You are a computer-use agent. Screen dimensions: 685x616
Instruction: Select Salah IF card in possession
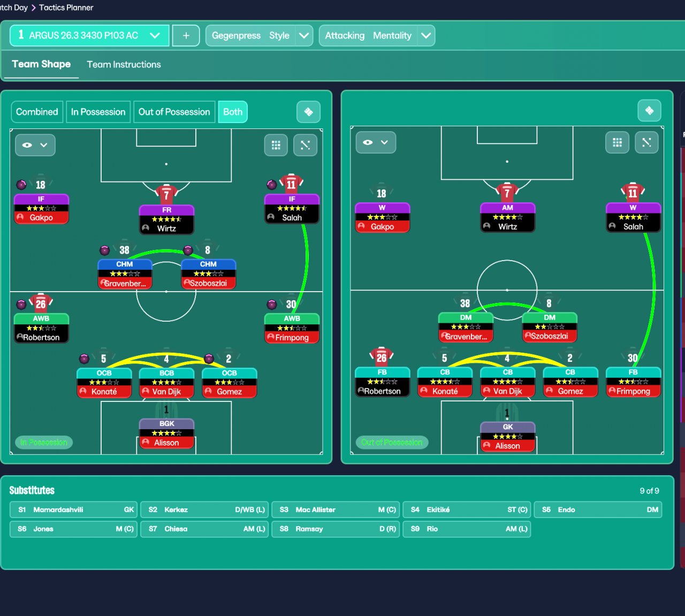point(292,209)
